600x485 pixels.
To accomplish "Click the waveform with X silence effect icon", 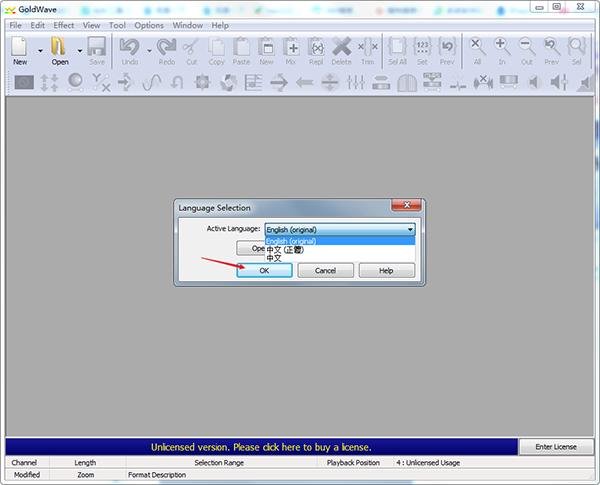I will click(x=483, y=82).
